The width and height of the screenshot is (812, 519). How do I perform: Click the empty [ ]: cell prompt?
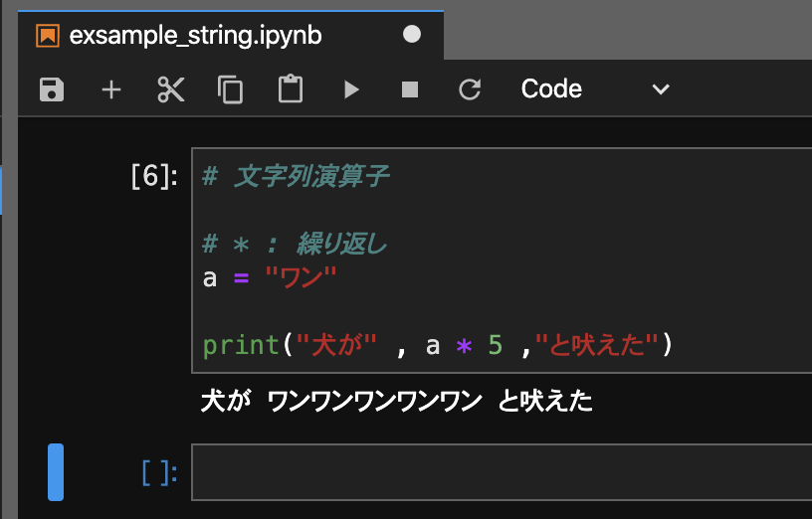[x=159, y=473]
